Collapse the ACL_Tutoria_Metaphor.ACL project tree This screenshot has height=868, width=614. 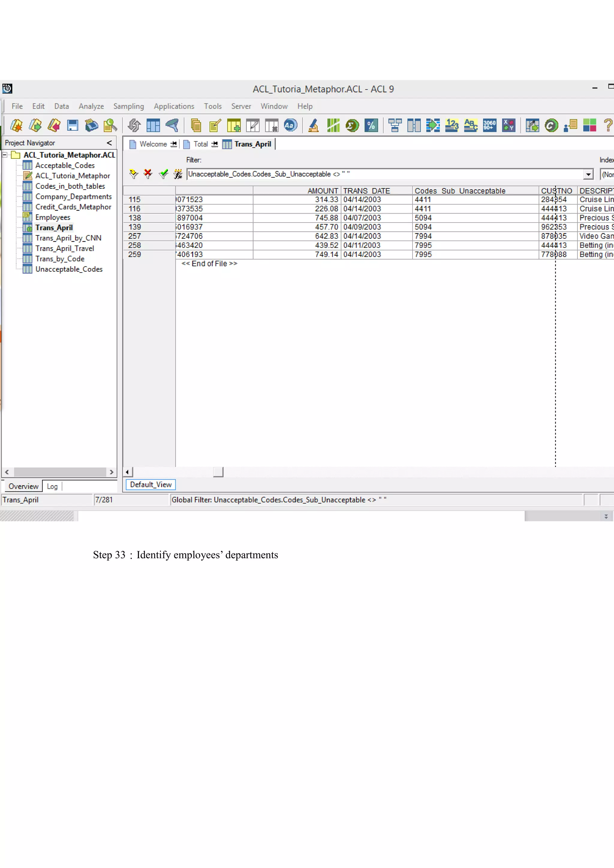tap(5, 155)
